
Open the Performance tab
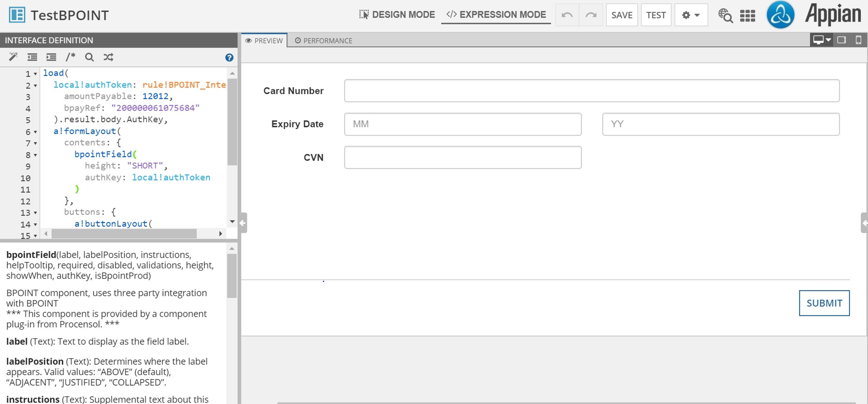[323, 40]
